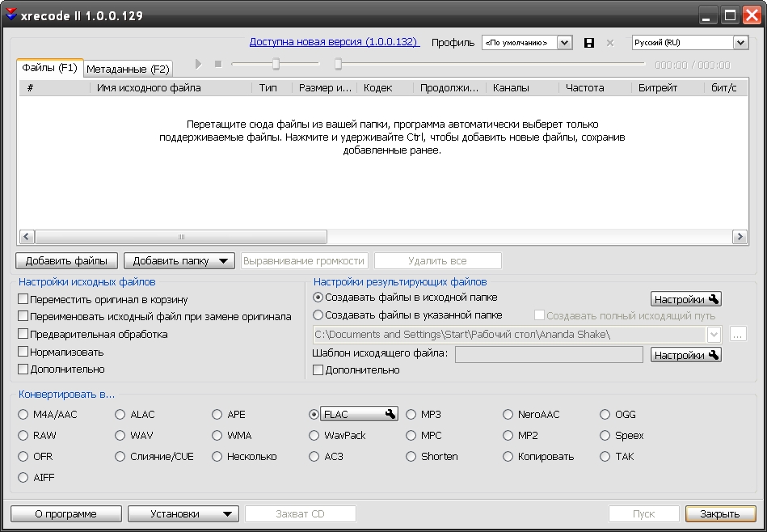
Task: Select MP2 conversion format
Action: tap(508, 435)
